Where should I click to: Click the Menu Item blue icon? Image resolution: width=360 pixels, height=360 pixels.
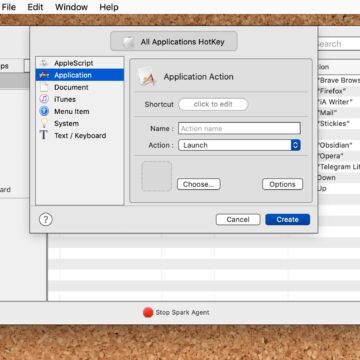(x=44, y=111)
